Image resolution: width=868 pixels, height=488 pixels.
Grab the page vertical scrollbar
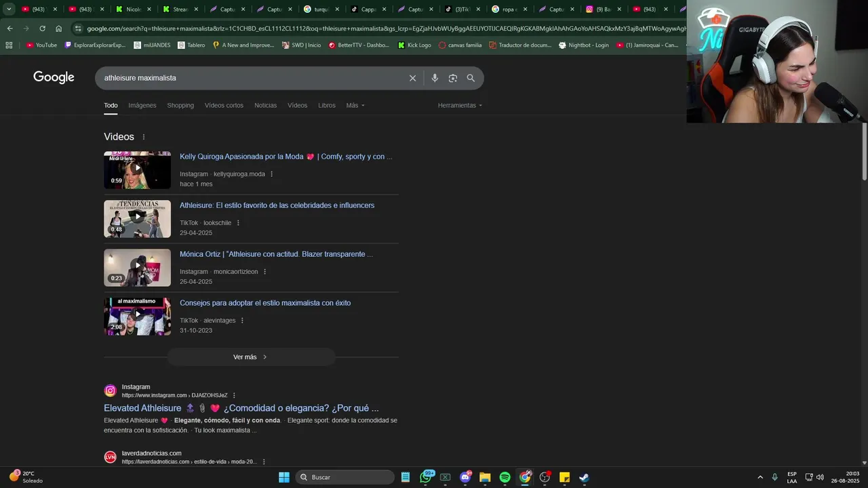864,151
